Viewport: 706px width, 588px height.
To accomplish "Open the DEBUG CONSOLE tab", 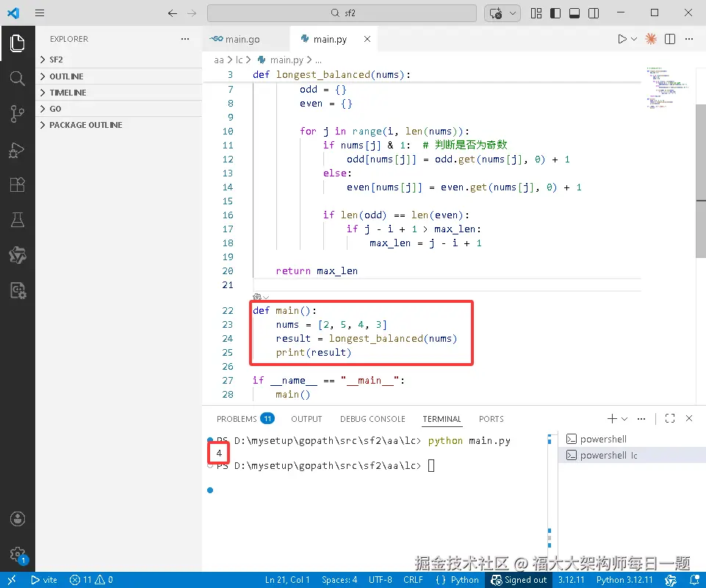I will (x=372, y=419).
